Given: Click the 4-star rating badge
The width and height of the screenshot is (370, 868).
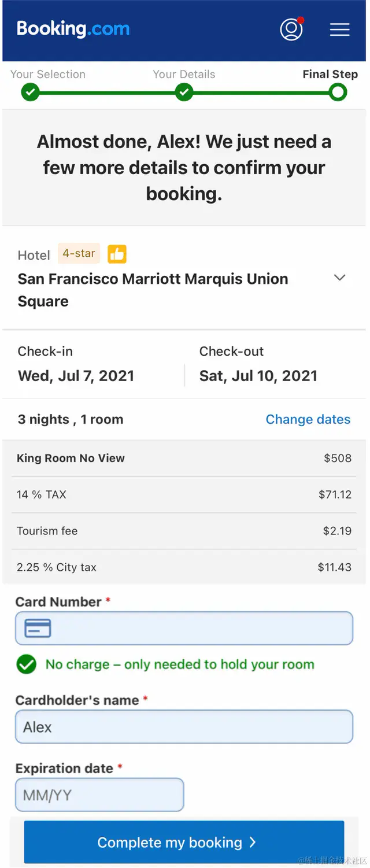Looking at the screenshot, I should pos(79,253).
